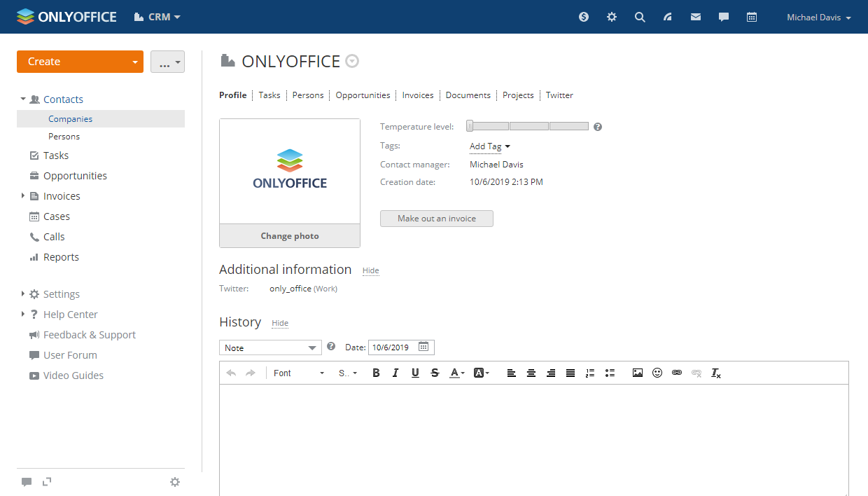Open the chat icon at sidebar bottom

[27, 482]
